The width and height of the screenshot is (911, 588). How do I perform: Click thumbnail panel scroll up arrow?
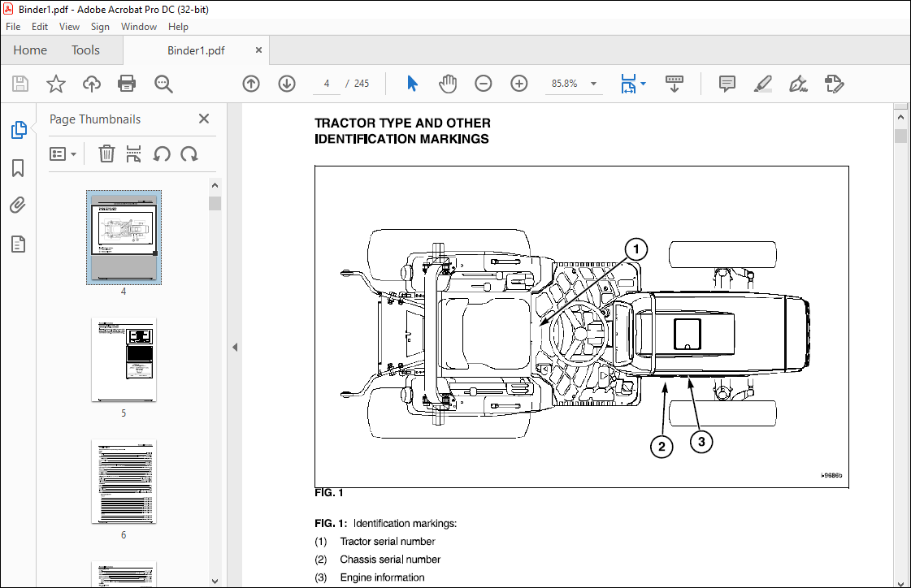click(215, 185)
